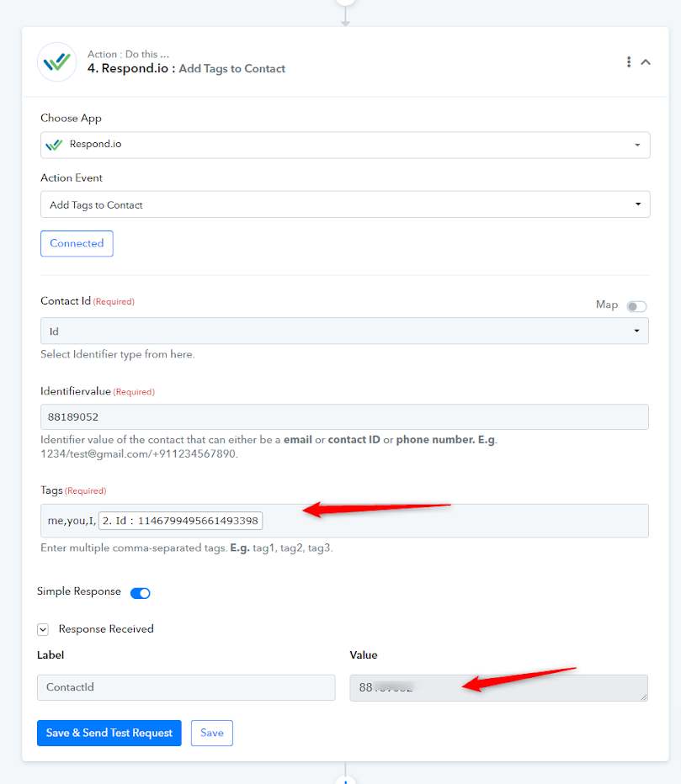Click the Respond.io icon in Choose App field
Image resolution: width=681 pixels, height=784 pixels.
(x=54, y=145)
